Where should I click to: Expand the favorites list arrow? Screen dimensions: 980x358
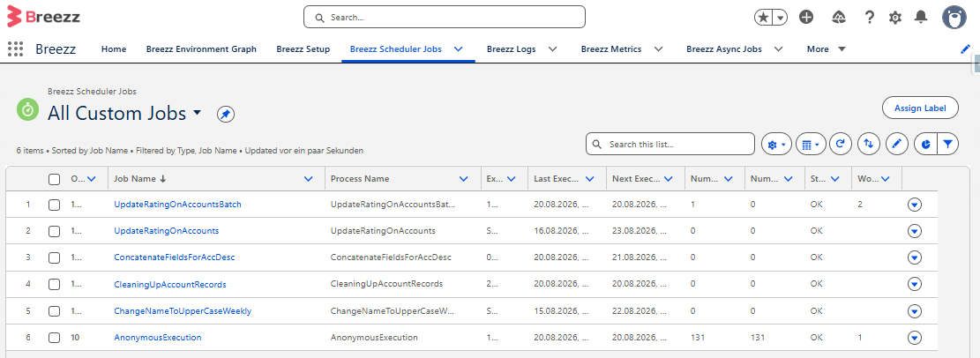coord(781,18)
